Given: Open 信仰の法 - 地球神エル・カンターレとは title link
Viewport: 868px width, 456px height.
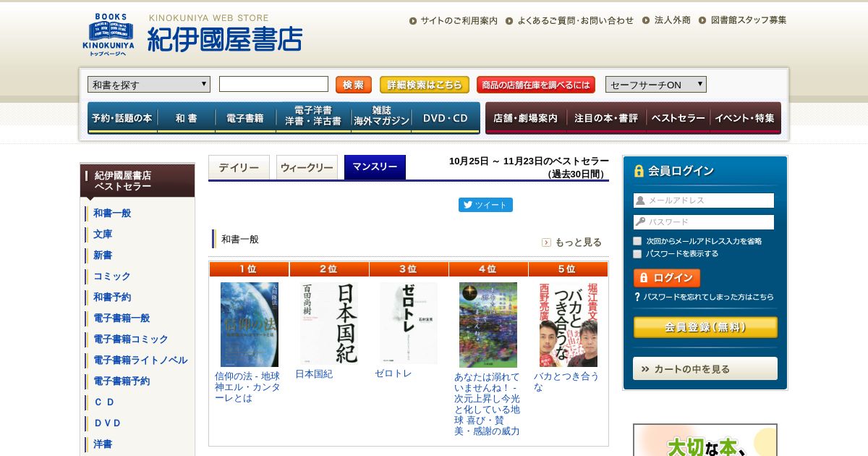Looking at the screenshot, I should [247, 387].
